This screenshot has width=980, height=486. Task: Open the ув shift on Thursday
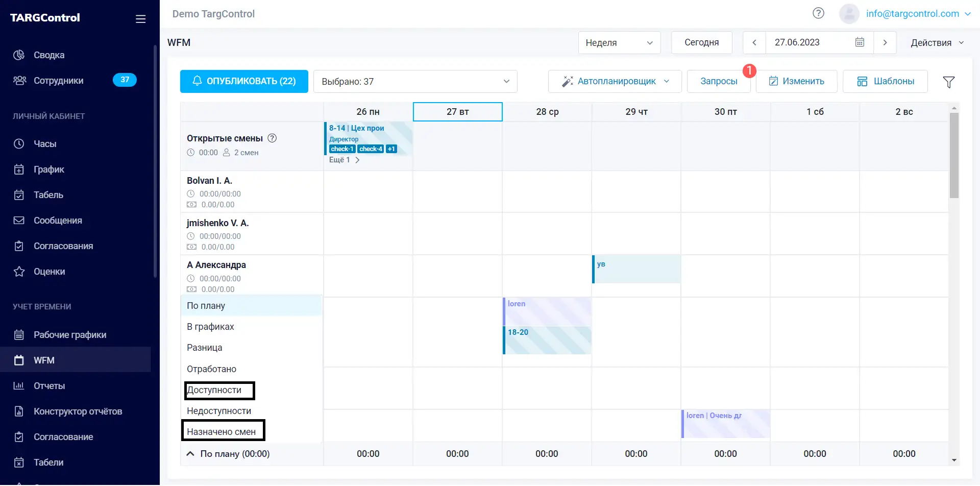[x=636, y=269]
